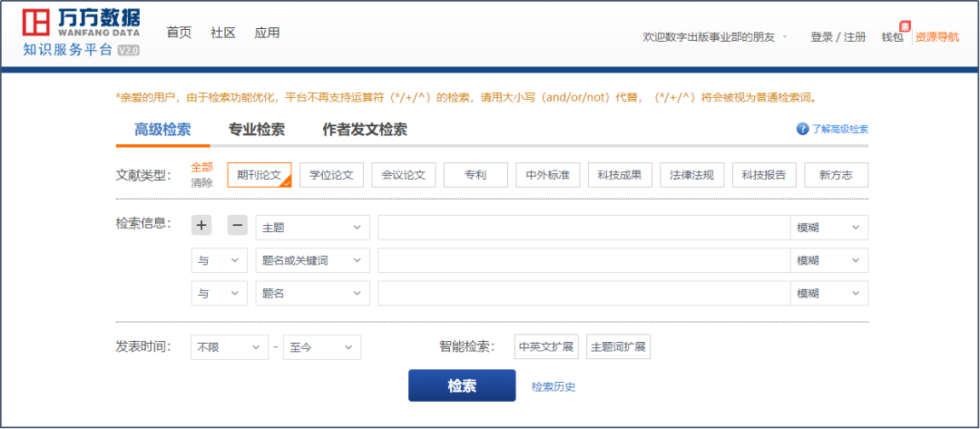This screenshot has height=429, width=980.
Task: Toggle the 专利 document type
Action: point(475,175)
